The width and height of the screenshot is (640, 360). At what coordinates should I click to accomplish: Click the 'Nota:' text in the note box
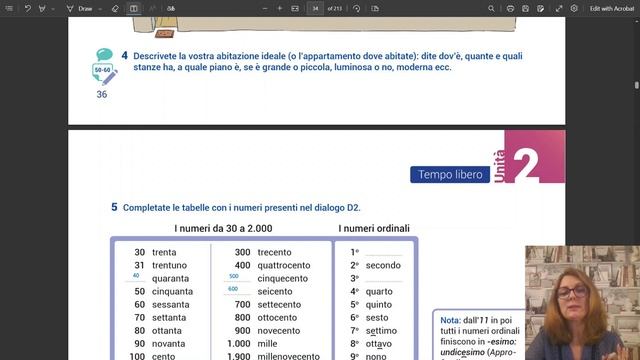tap(451, 320)
